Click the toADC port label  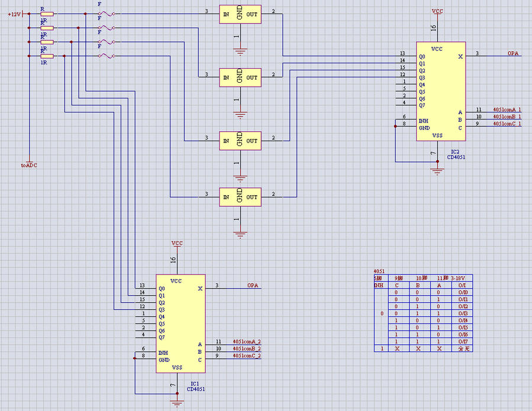click(29, 166)
